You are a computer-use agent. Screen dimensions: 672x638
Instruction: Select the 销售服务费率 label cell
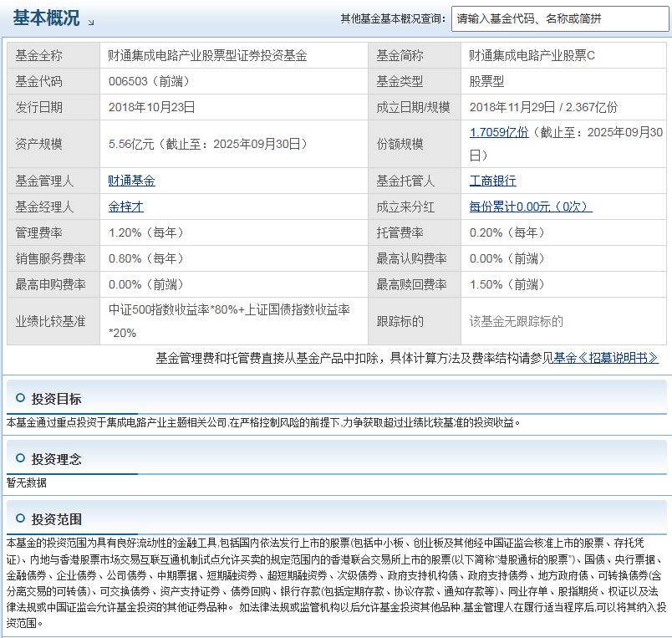pyautogui.click(x=53, y=258)
